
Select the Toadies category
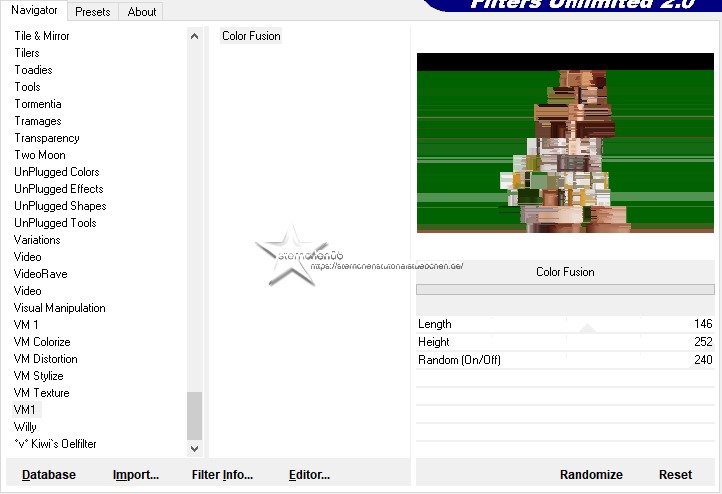pyautogui.click(x=33, y=70)
